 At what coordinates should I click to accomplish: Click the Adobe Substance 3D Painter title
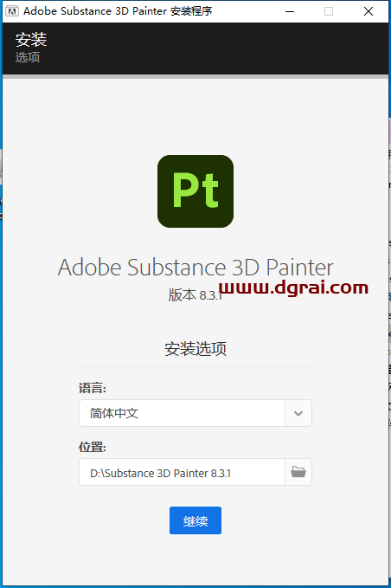[195, 267]
